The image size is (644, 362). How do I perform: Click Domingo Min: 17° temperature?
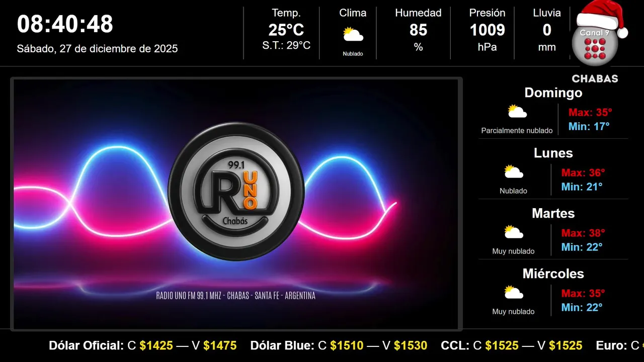[589, 127]
